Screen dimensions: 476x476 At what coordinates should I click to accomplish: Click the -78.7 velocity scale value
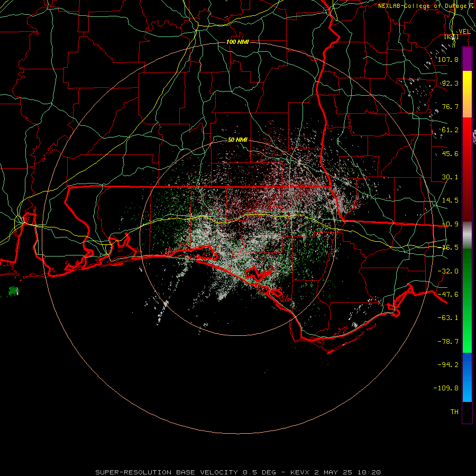point(448,342)
